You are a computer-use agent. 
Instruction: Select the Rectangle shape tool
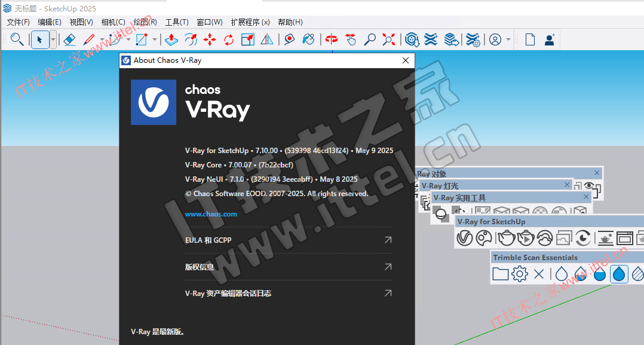142,39
